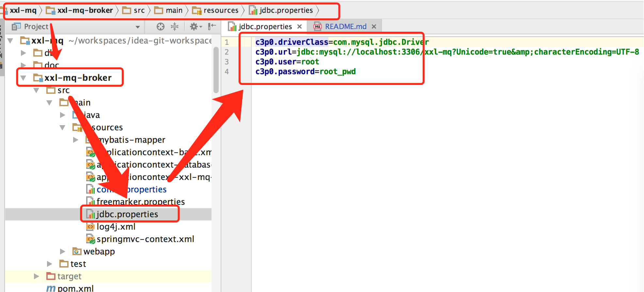This screenshot has width=644, height=292.
Task: Click the Maven pom.xml icon
Action: click(x=51, y=289)
